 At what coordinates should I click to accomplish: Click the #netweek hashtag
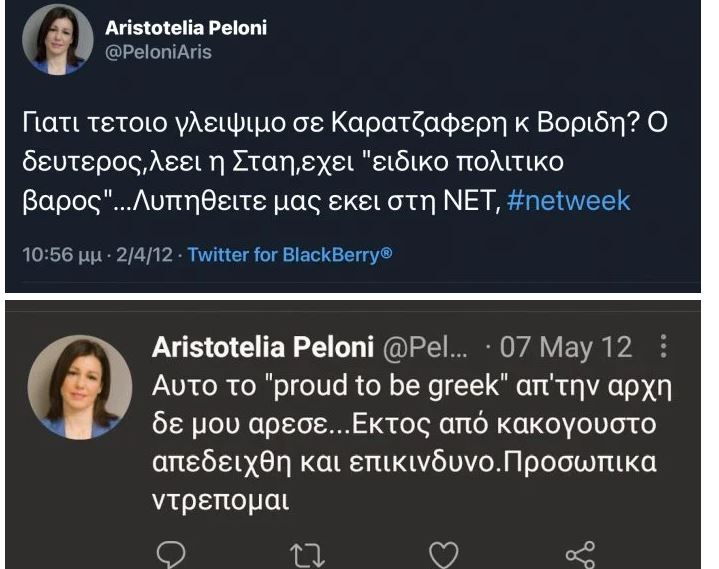tap(569, 200)
